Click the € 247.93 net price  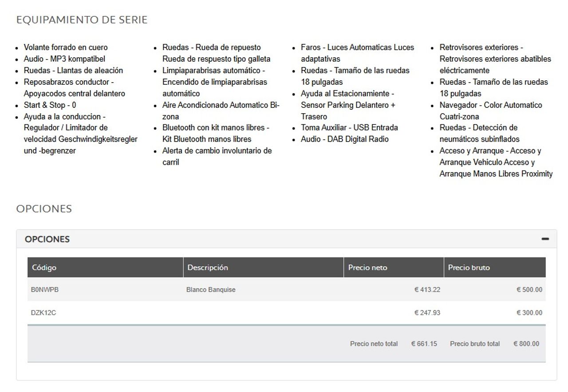[x=427, y=313]
